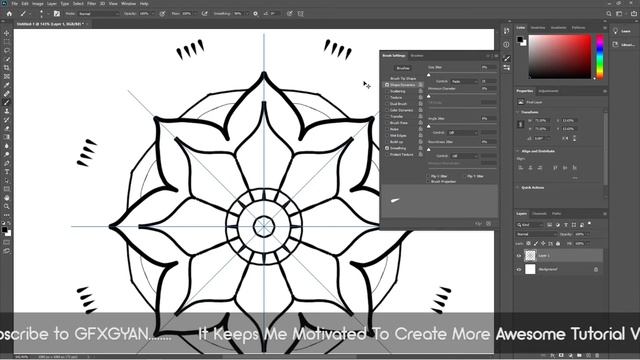Enable Color Dynamics checkbox

pyautogui.click(x=387, y=110)
